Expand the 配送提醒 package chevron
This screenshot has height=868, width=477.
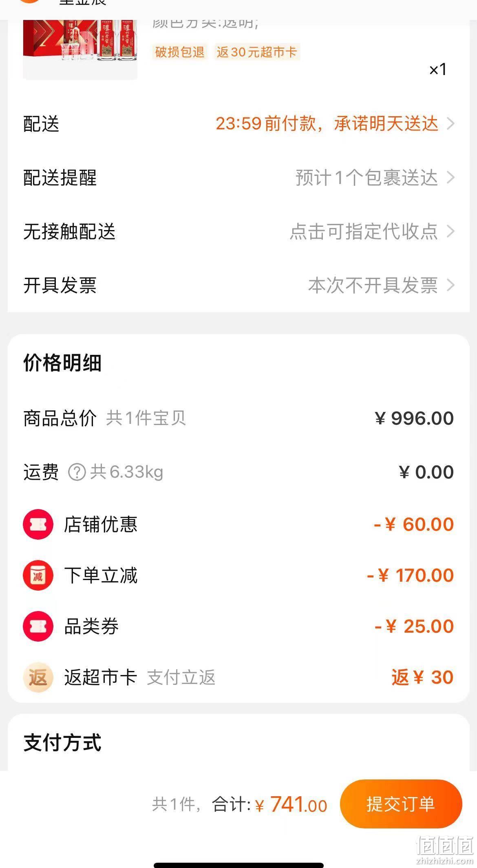click(x=450, y=177)
